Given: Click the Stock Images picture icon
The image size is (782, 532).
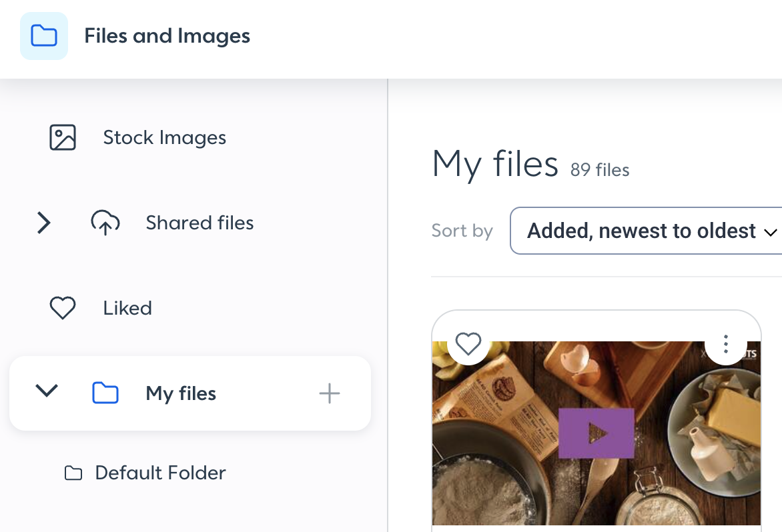Looking at the screenshot, I should (63, 137).
